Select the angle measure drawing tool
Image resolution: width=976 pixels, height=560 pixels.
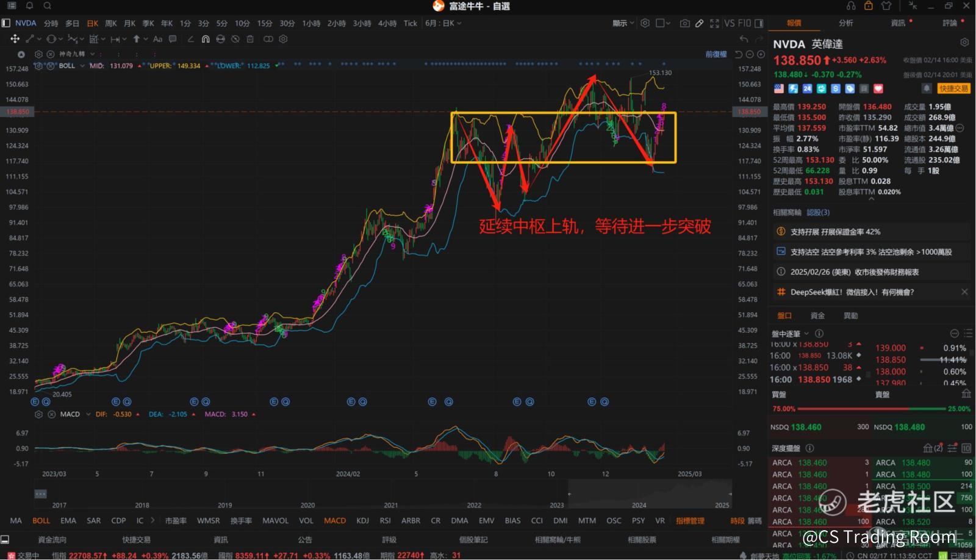191,39
